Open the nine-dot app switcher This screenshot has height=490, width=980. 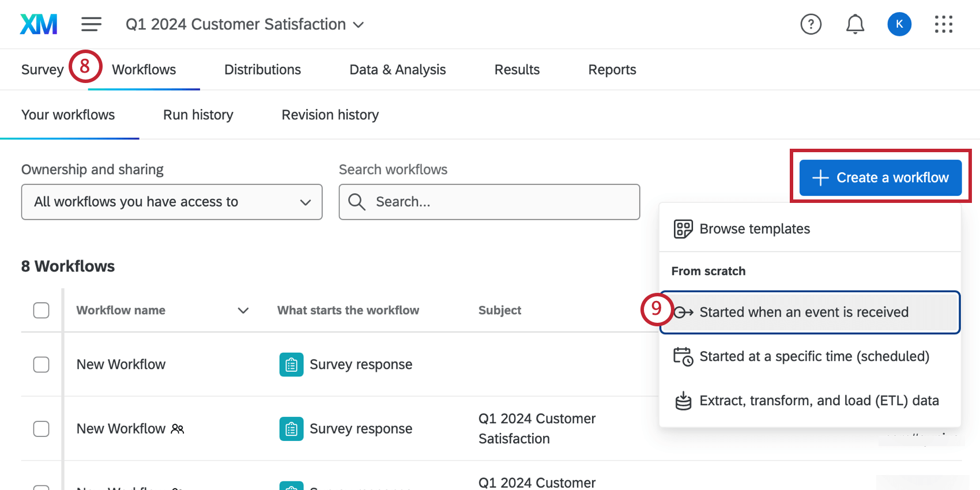[x=943, y=24]
